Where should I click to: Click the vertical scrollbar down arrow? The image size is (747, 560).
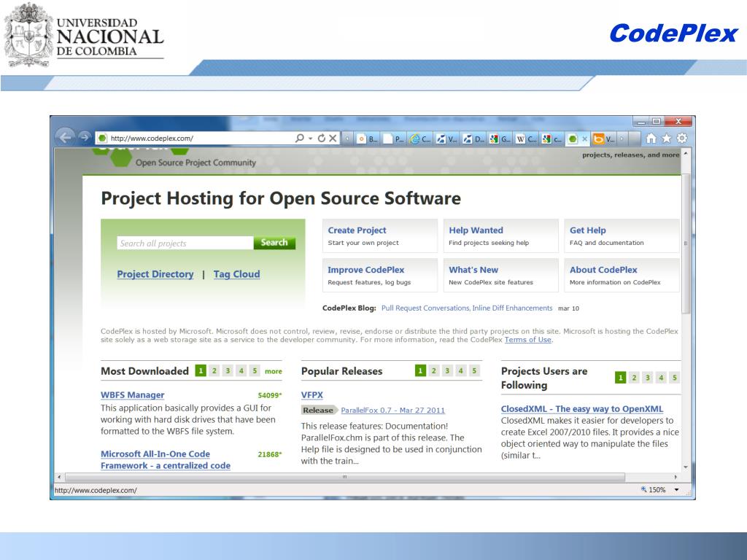686,467
